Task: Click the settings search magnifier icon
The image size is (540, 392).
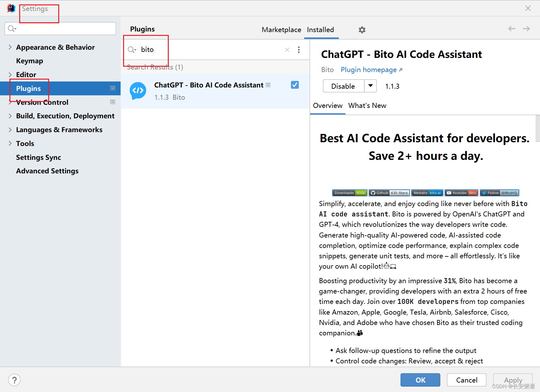Action: click(12, 29)
